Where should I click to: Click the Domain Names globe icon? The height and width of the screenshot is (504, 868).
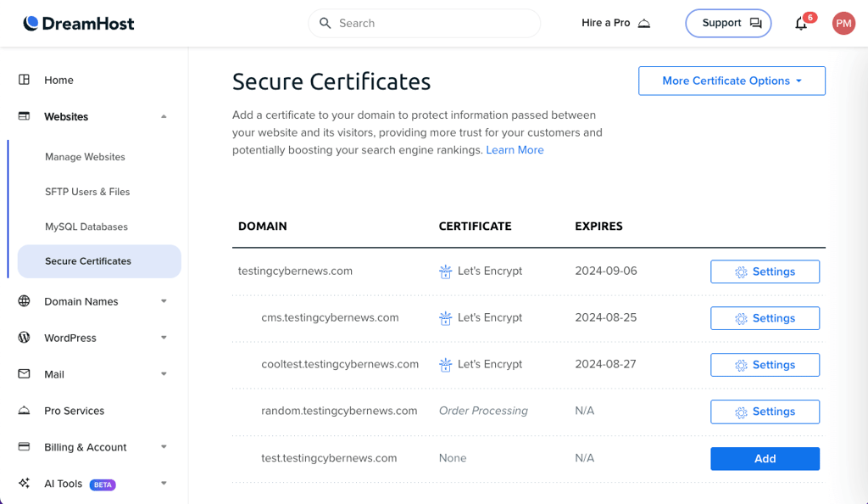coord(24,300)
